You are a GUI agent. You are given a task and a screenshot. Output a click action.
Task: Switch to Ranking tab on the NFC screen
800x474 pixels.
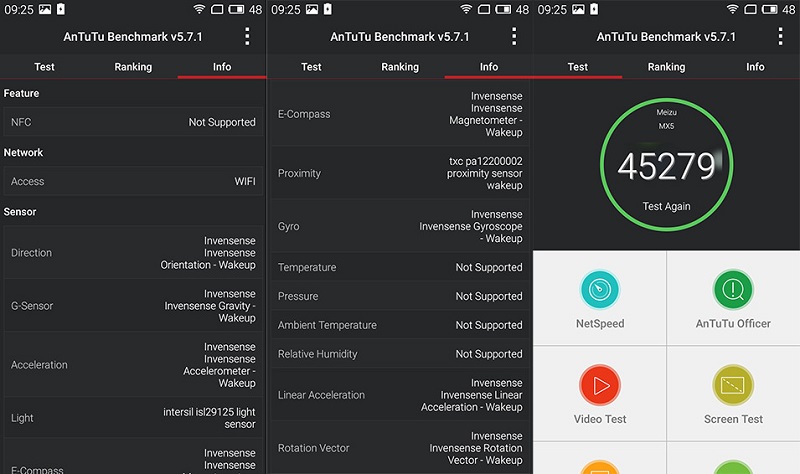(133, 67)
